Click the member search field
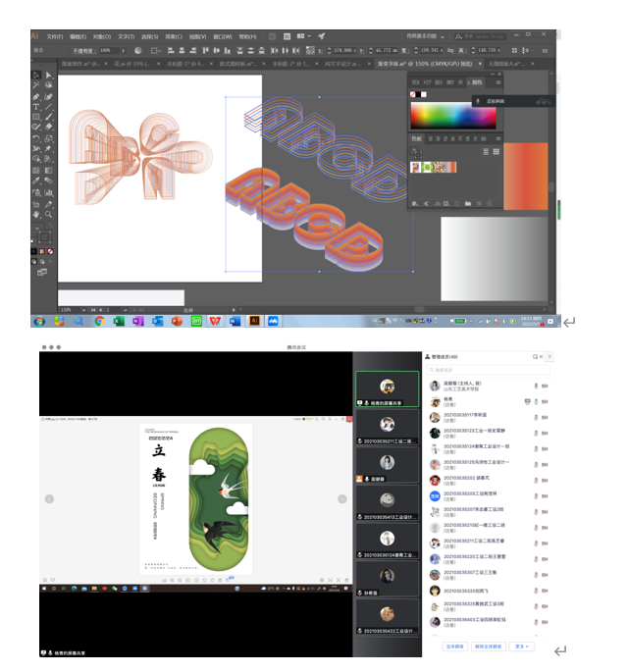This screenshot has width=628, height=672. 488,370
